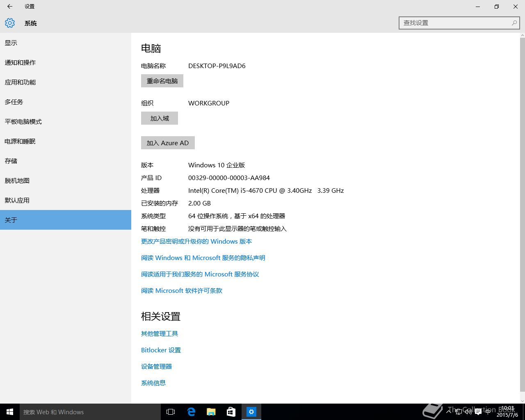Screen dimensions: 525x420
Task: Click the Windows 10 企业版 edition text
Action: (x=217, y=165)
